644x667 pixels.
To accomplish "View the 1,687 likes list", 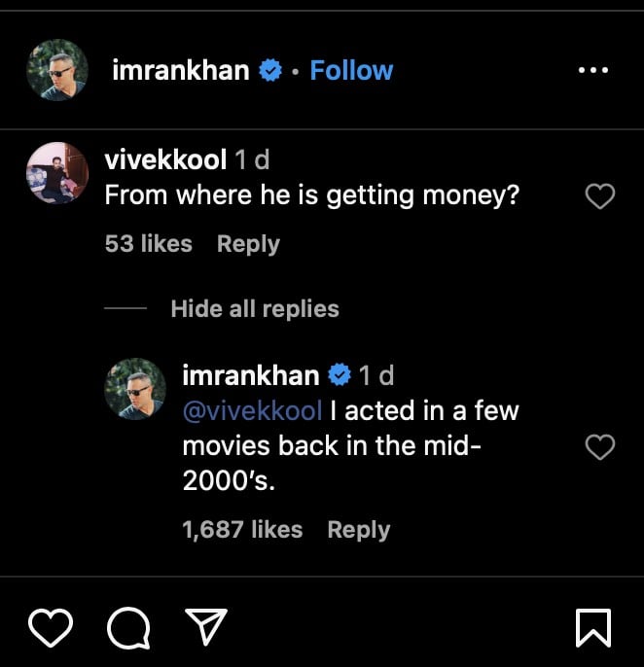I will [x=242, y=530].
